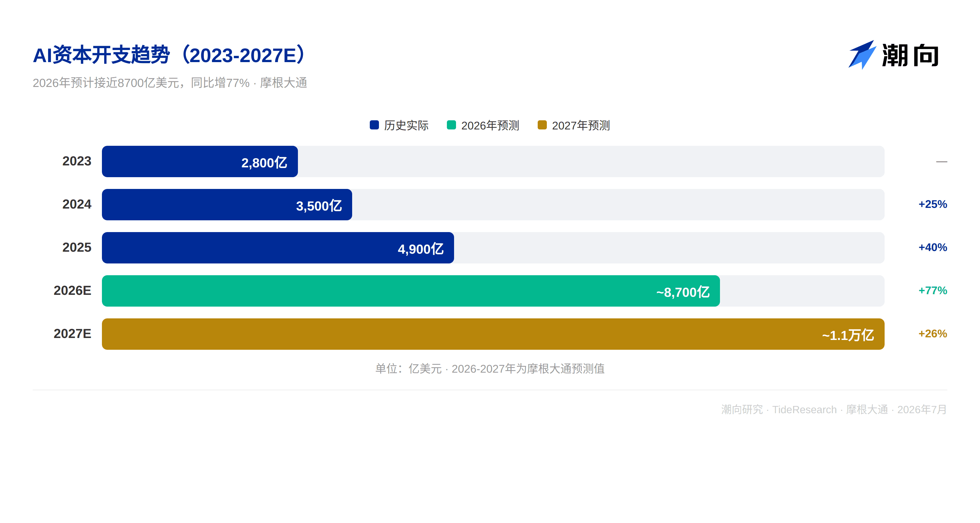Click the 3,500亿 bar value
This screenshot has height=523, width=980.
(x=319, y=206)
